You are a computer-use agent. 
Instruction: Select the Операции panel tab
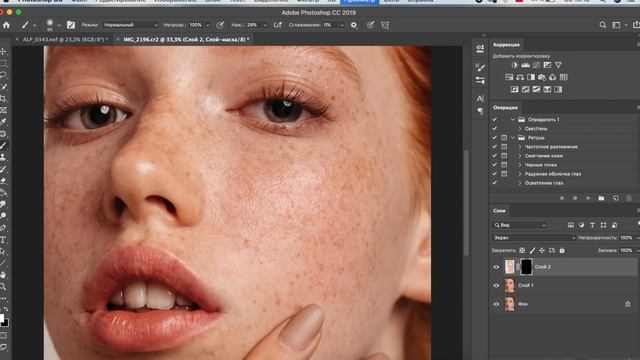[x=505, y=108]
